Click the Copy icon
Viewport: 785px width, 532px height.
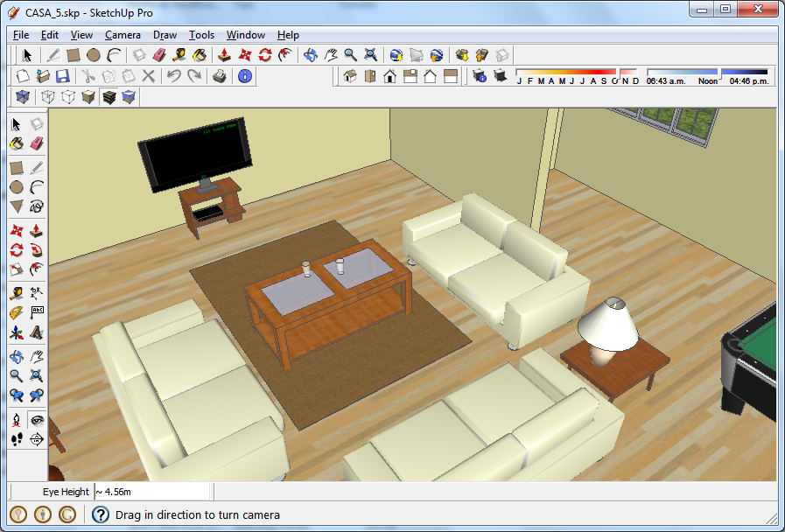point(109,76)
